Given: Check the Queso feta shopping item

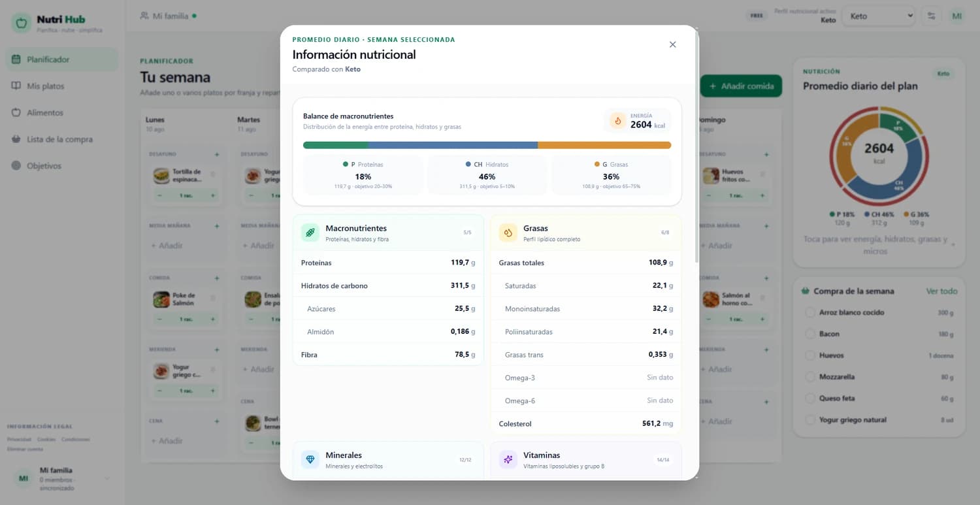Looking at the screenshot, I should point(810,399).
